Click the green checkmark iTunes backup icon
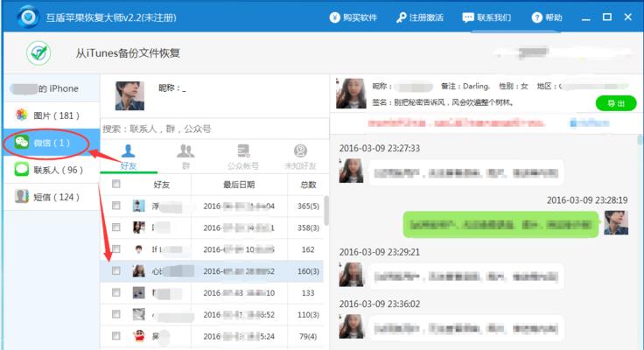 point(38,53)
